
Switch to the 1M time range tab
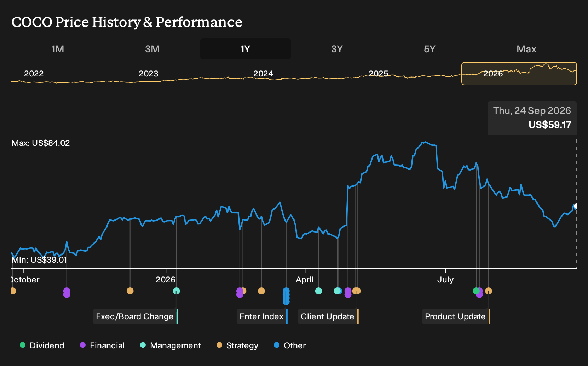[x=58, y=49]
